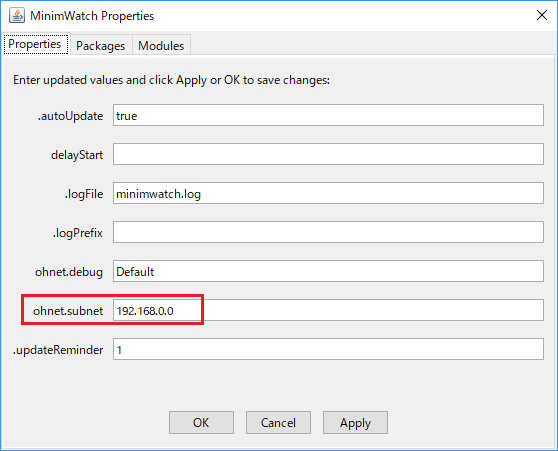This screenshot has width=558, height=451.
Task: Edit the ohnet.subnet field with 192.168.0.0
Action: click(328, 310)
